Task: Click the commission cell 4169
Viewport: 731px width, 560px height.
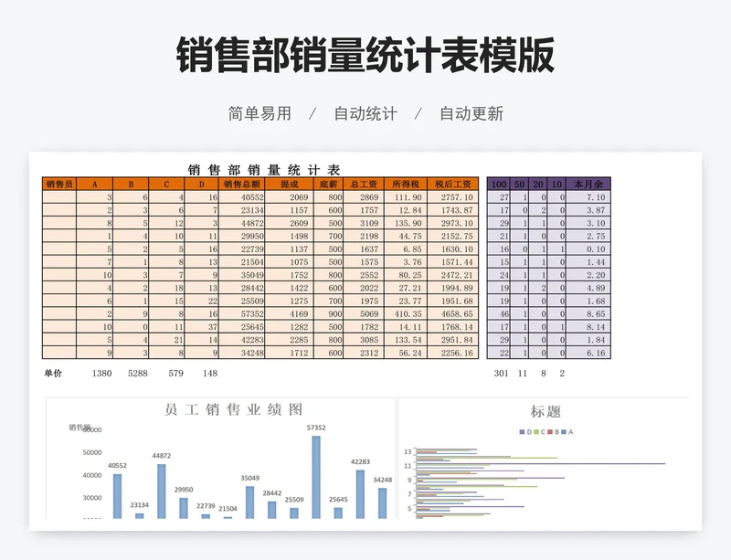Action: (x=289, y=314)
